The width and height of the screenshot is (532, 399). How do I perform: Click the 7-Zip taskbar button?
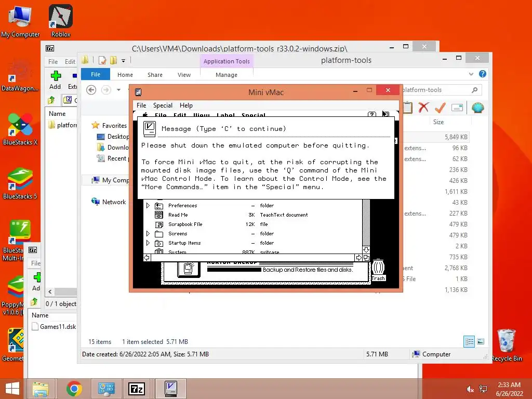[137, 389]
